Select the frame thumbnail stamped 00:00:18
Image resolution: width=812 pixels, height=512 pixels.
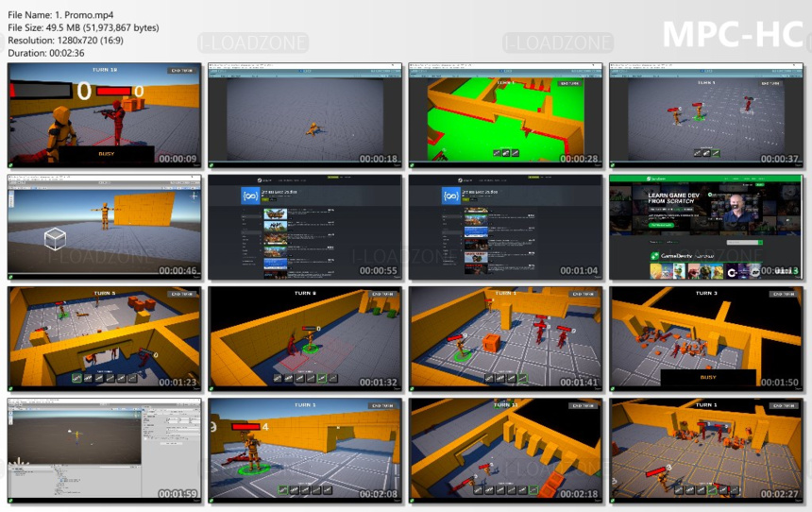point(305,115)
